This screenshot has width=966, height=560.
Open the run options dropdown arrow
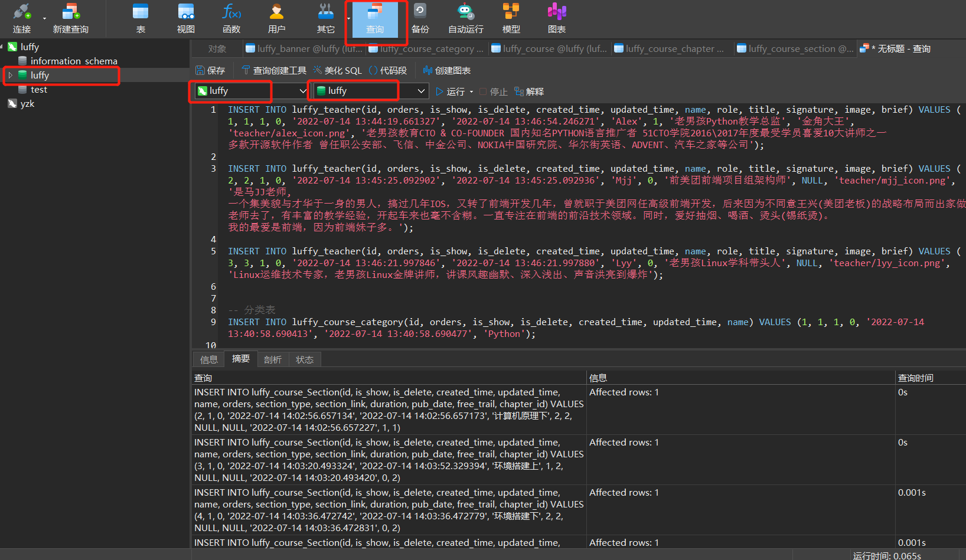click(471, 91)
